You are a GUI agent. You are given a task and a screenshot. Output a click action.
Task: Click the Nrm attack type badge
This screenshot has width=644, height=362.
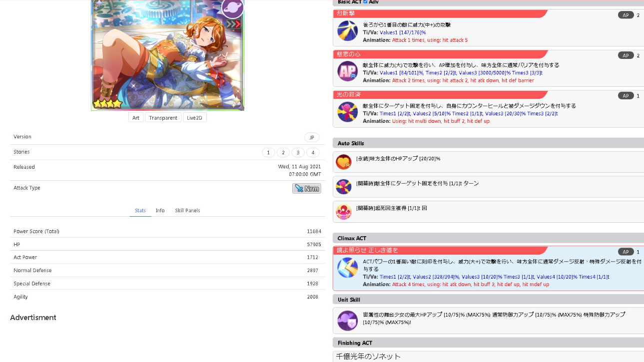306,188
